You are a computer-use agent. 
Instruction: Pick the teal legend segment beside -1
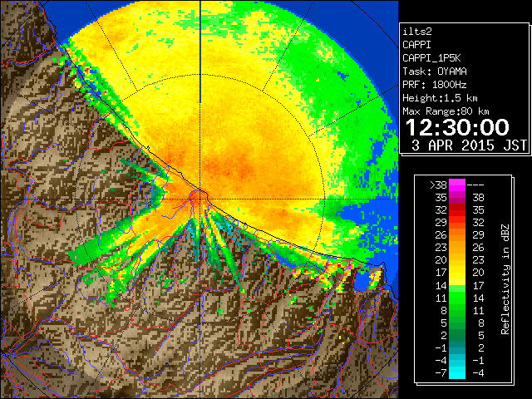click(457, 347)
